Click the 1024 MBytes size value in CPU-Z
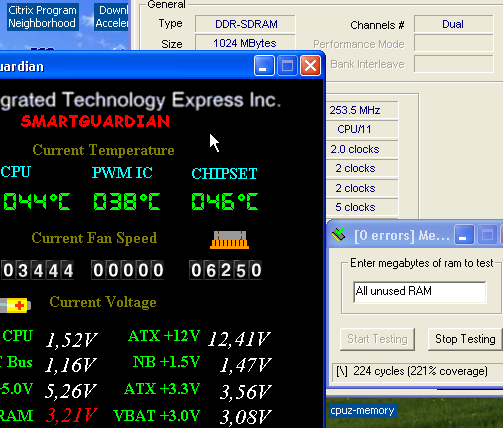The width and height of the screenshot is (503, 428). point(245,43)
